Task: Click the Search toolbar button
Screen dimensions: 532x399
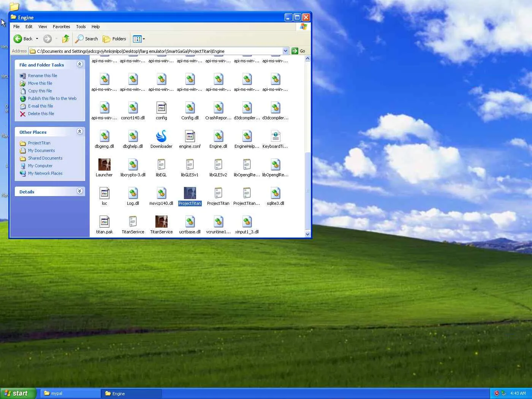Action: pos(87,39)
